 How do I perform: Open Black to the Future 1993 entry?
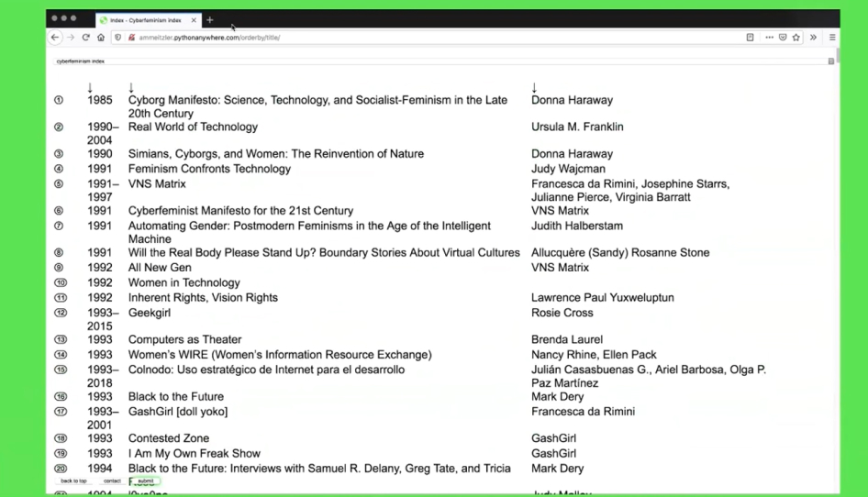pyautogui.click(x=176, y=397)
